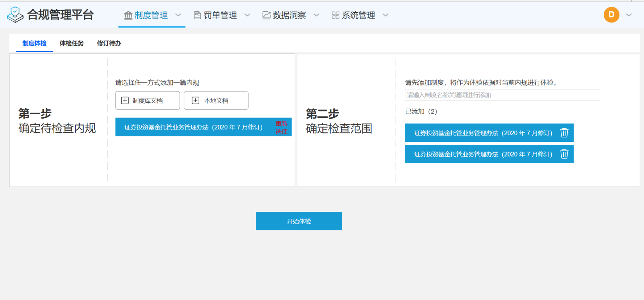Focus the regulation name keyword input field
Screen dimensions: 644x300
pos(502,95)
